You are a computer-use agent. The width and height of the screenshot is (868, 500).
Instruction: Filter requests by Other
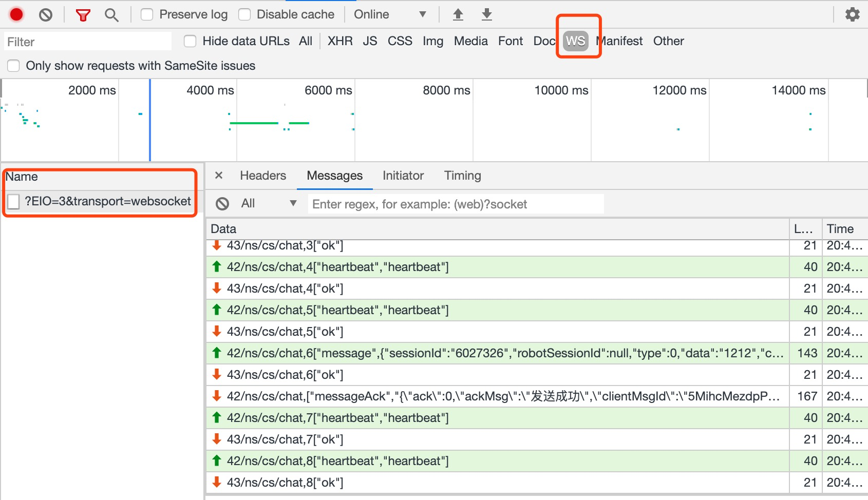669,41
